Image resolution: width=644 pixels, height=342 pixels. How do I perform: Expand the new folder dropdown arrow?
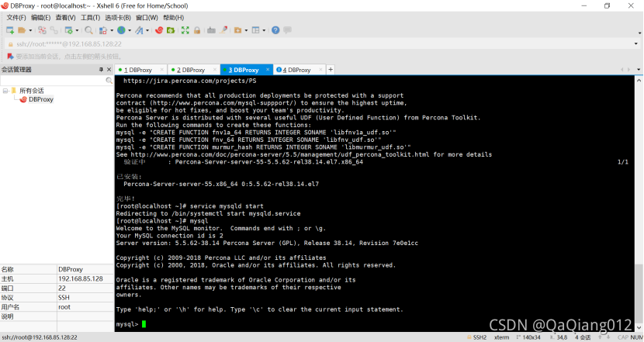pos(246,30)
